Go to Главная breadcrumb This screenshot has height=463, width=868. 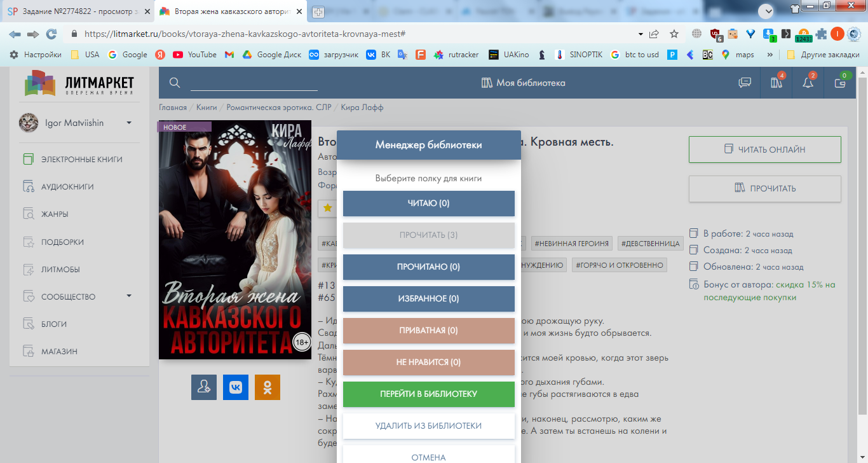click(x=173, y=107)
